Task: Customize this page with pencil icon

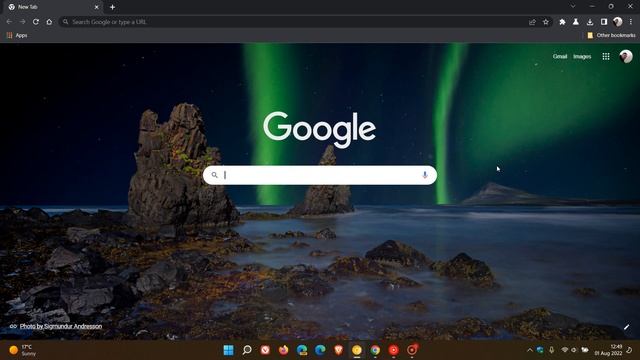Action: (627, 327)
